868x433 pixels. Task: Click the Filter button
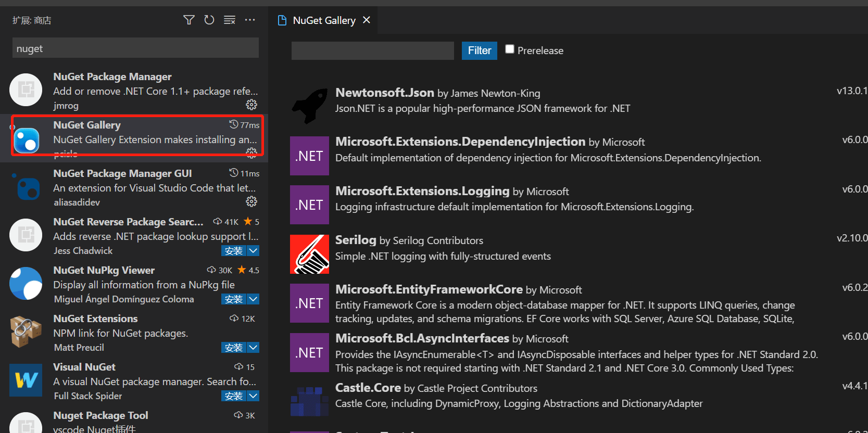pos(480,50)
